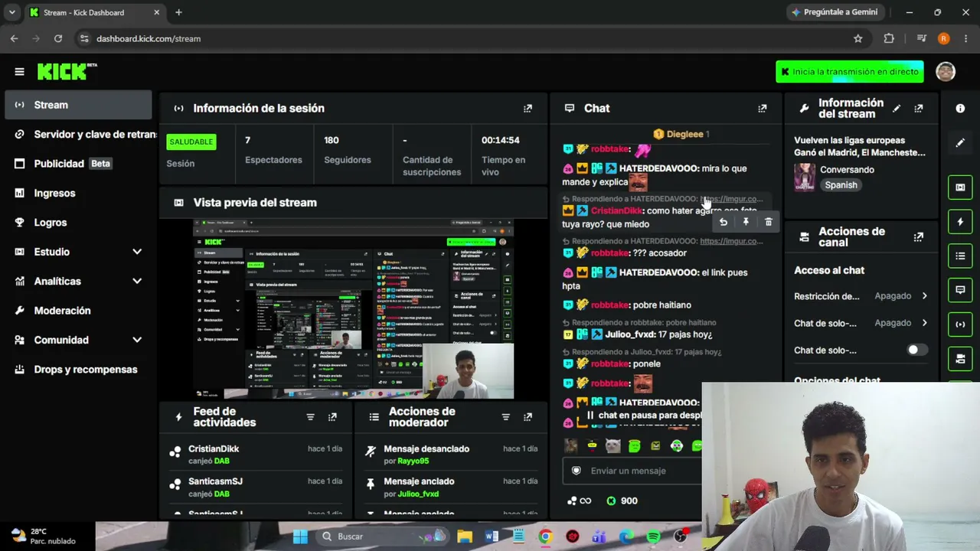Open Drops y recompensas in sidebar

click(x=78, y=369)
